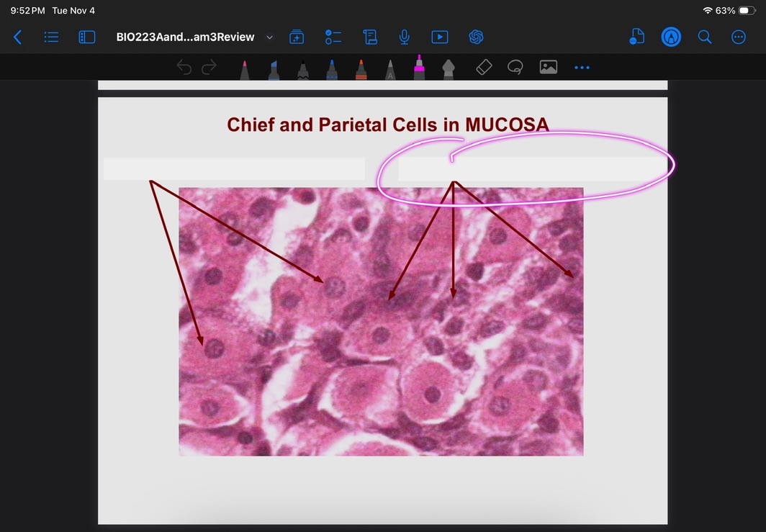This screenshot has width=766, height=532.
Task: Open the checklist tasks icon
Action: 333,37
